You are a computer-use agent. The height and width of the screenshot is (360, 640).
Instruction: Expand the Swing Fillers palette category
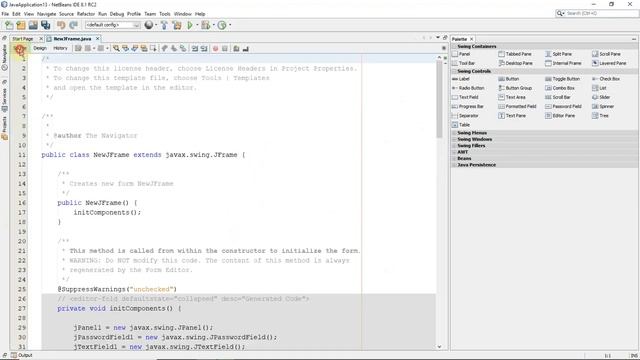coord(454,146)
